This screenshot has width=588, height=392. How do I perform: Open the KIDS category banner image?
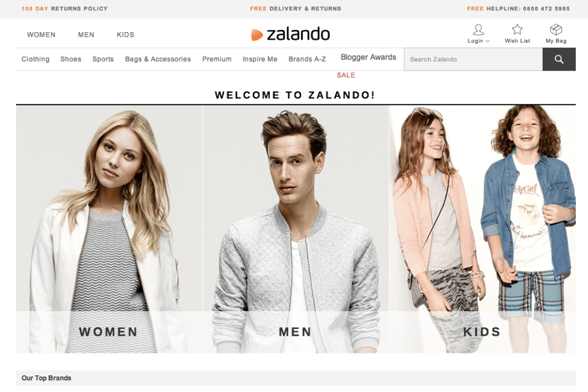coord(482,229)
